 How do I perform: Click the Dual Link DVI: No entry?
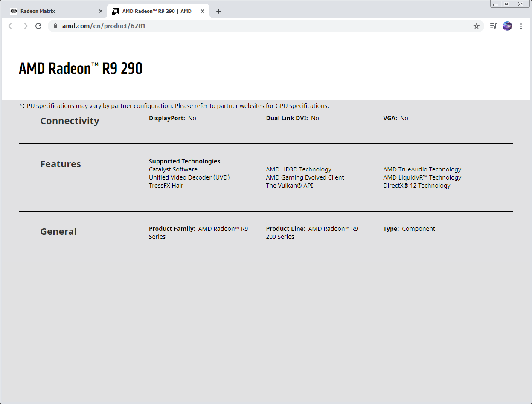click(x=293, y=118)
